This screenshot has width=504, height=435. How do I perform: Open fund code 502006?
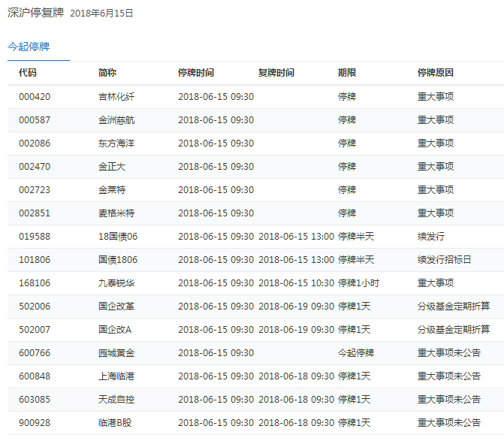tap(35, 307)
